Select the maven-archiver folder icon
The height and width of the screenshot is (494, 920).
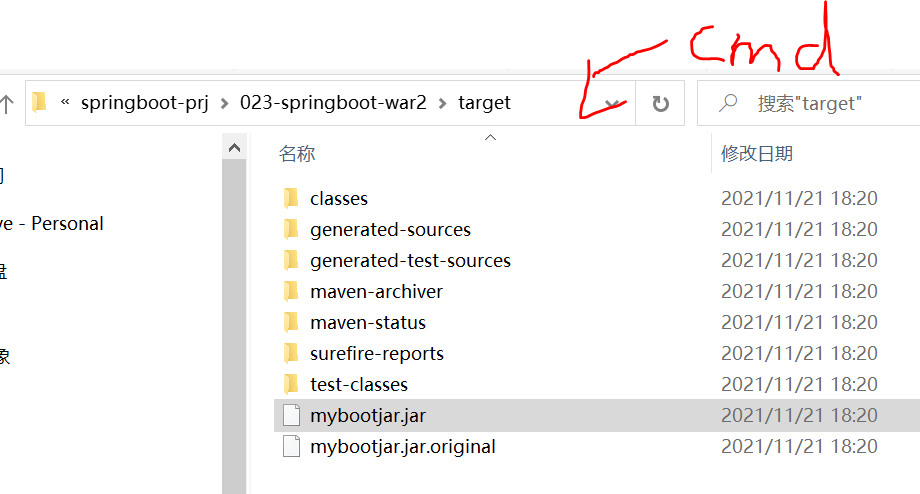[291, 292]
